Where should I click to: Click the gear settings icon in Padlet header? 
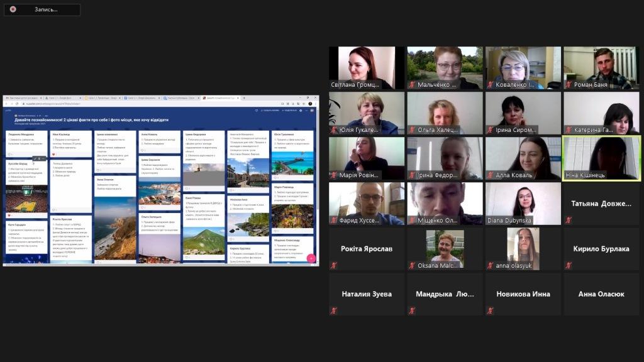(x=301, y=111)
